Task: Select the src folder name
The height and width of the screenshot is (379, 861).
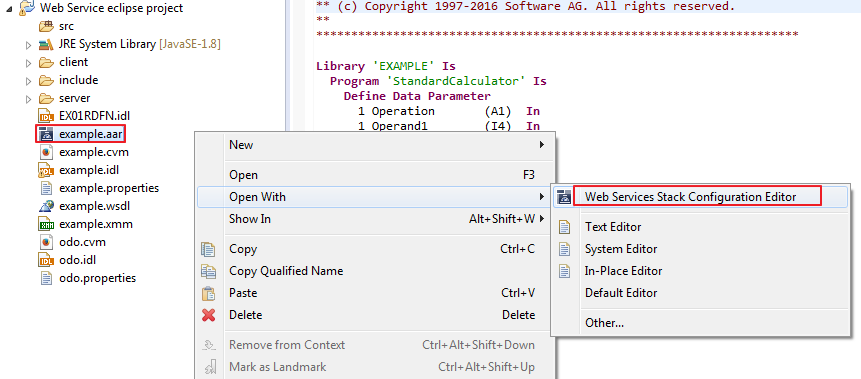Action: click(x=66, y=26)
